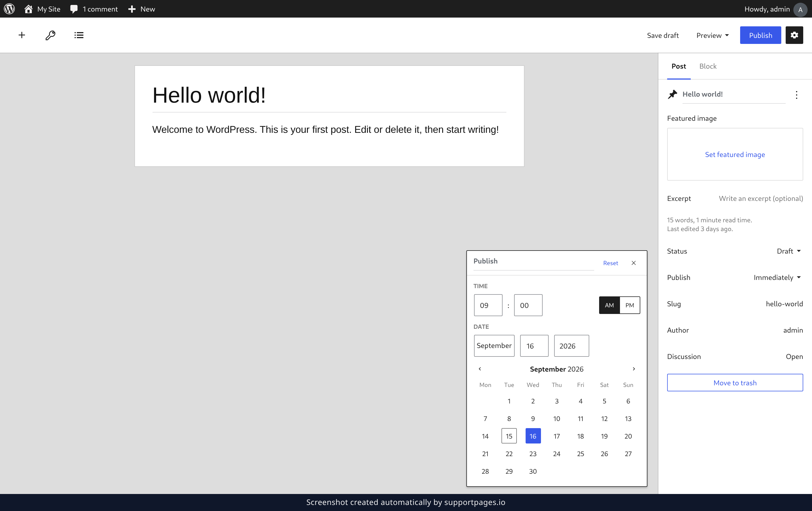Click the day field showing 16
812x511 pixels.
(534, 346)
